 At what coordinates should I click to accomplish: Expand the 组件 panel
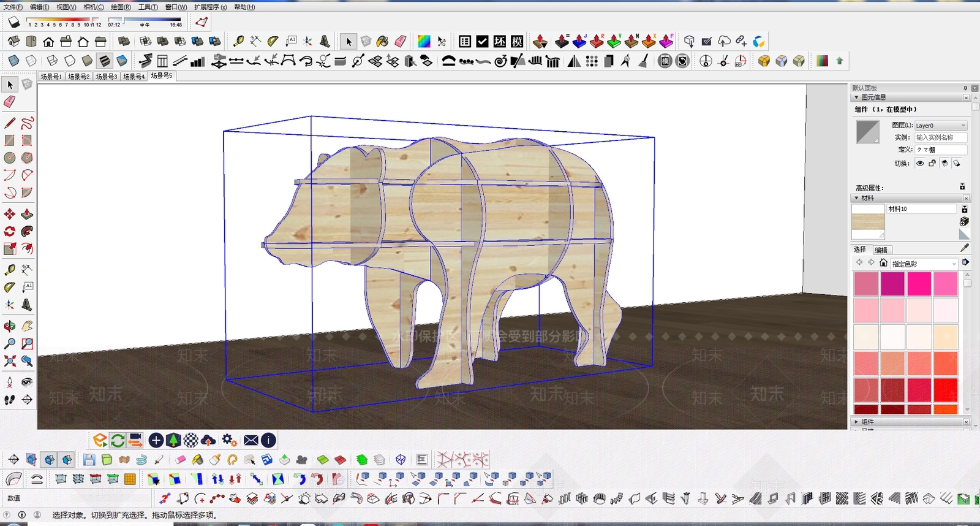tap(856, 422)
